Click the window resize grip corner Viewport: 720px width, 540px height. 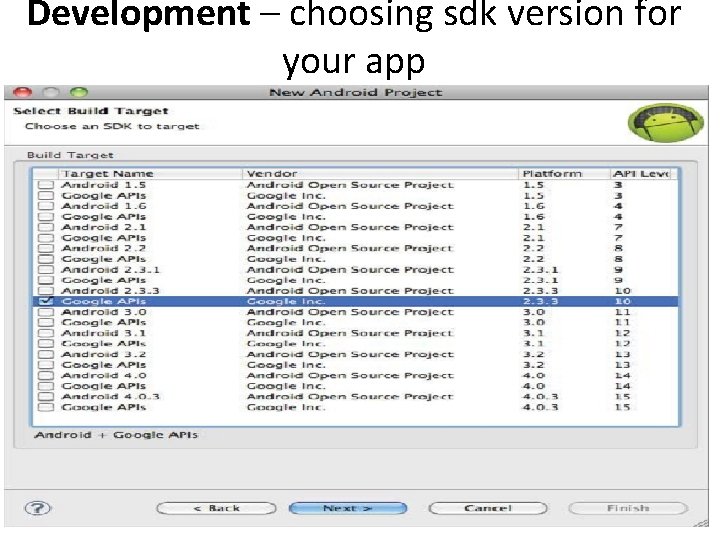(x=703, y=523)
